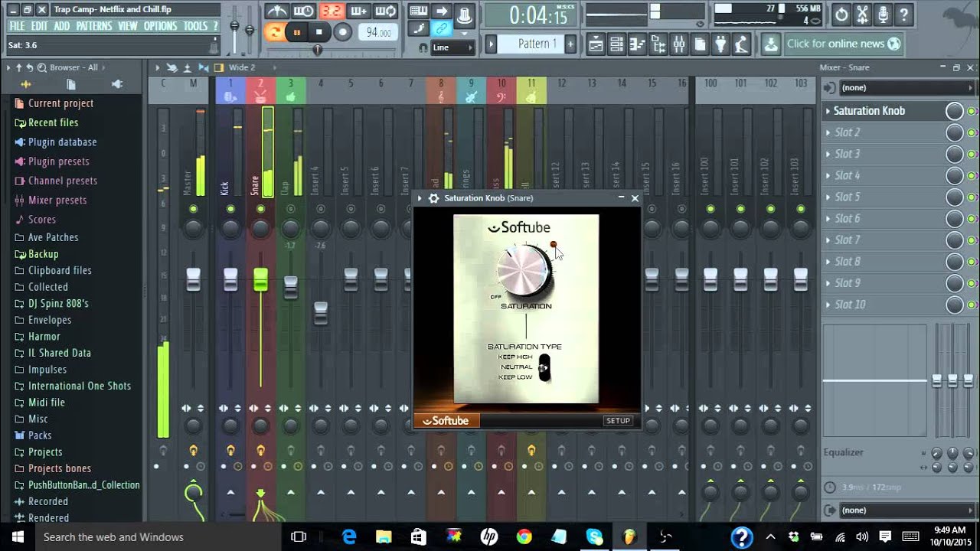Open the PATTERNS menu

pyautogui.click(x=94, y=26)
